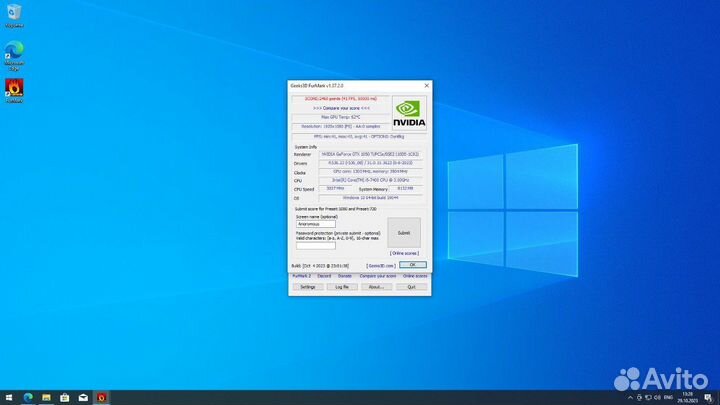Open File Explorer from the taskbar

[x=46, y=398]
